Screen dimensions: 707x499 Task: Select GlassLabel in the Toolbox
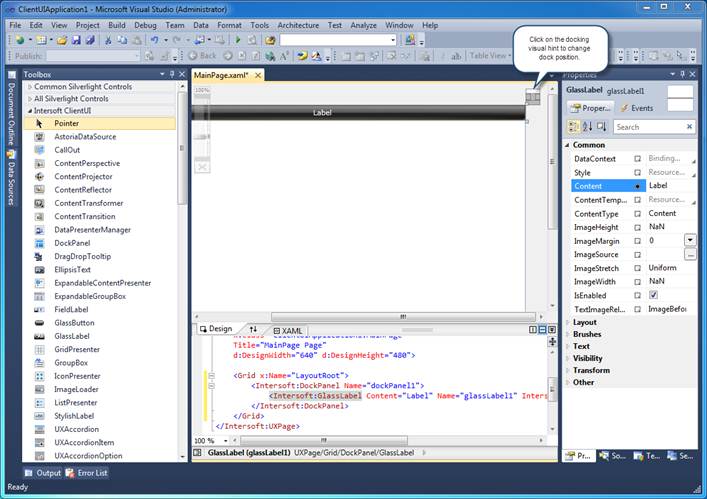coord(99,336)
